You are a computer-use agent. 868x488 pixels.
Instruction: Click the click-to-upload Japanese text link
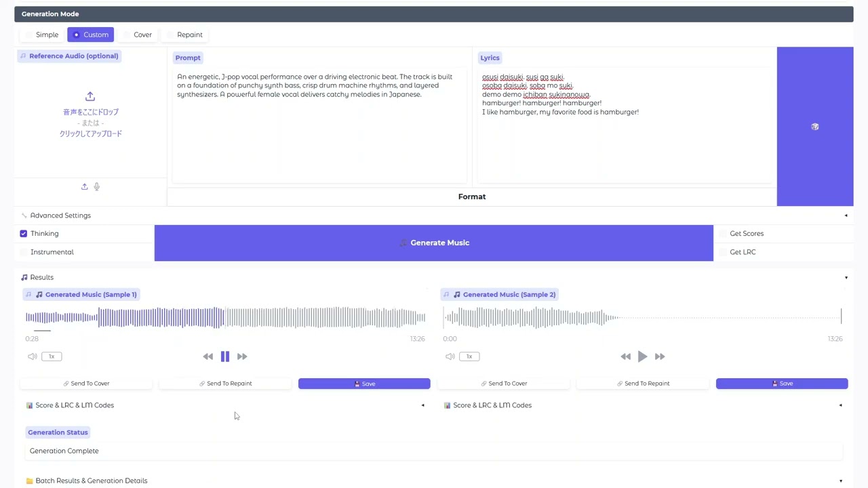click(x=91, y=134)
